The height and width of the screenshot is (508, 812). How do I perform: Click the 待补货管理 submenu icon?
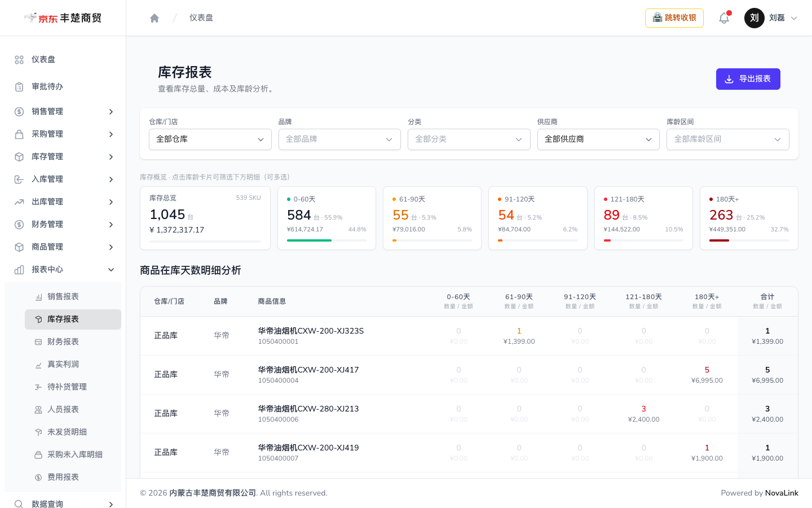pyautogui.click(x=38, y=387)
